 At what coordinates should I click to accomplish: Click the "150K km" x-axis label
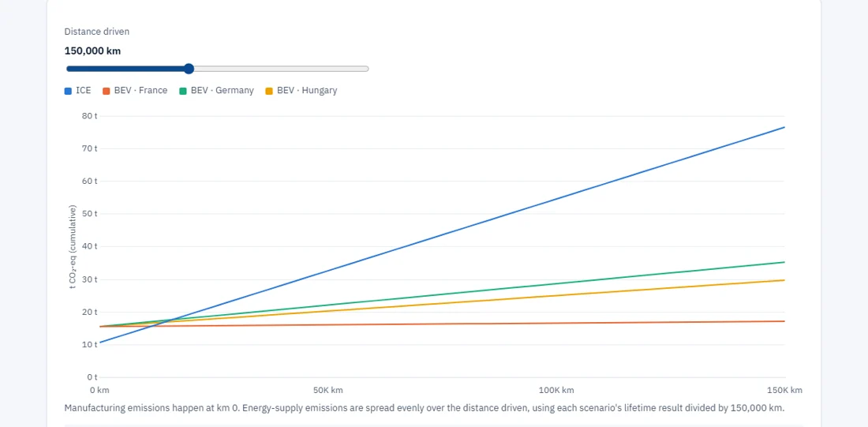point(784,390)
